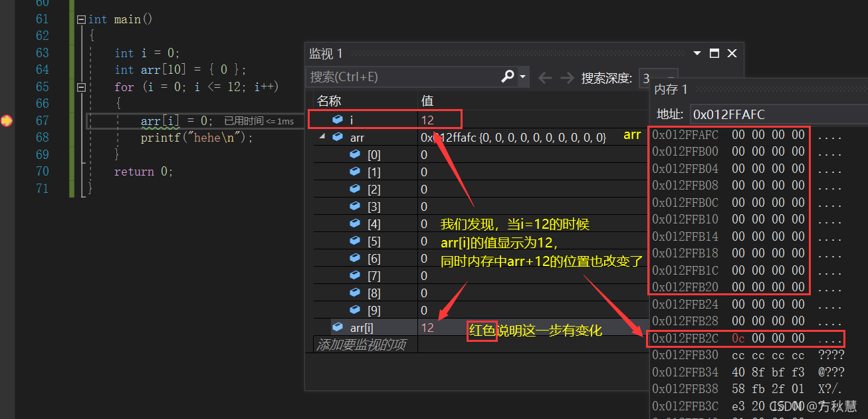
Task: Click the 地址 address field 0x012FFAFC
Action: click(779, 114)
